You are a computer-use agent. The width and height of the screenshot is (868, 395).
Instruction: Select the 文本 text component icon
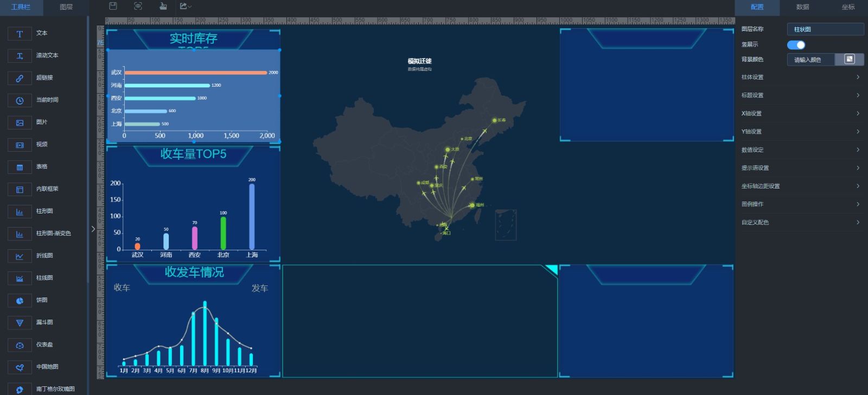[x=20, y=34]
